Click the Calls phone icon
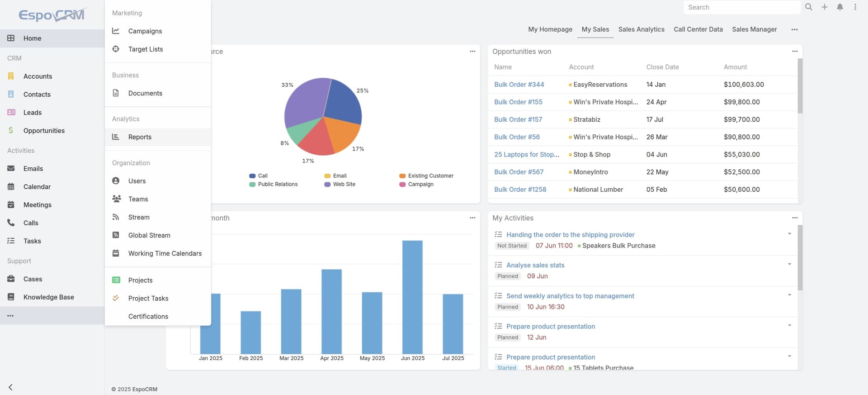 [x=11, y=223]
